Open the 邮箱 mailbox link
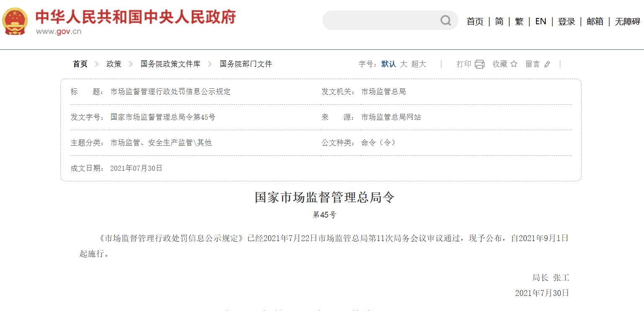Screen dimensions: 644x311 click(595, 21)
